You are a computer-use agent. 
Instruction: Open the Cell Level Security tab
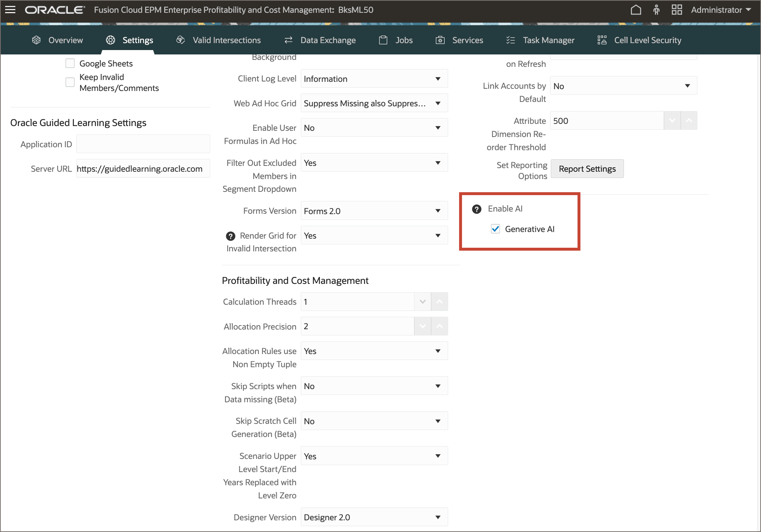pyautogui.click(x=647, y=40)
